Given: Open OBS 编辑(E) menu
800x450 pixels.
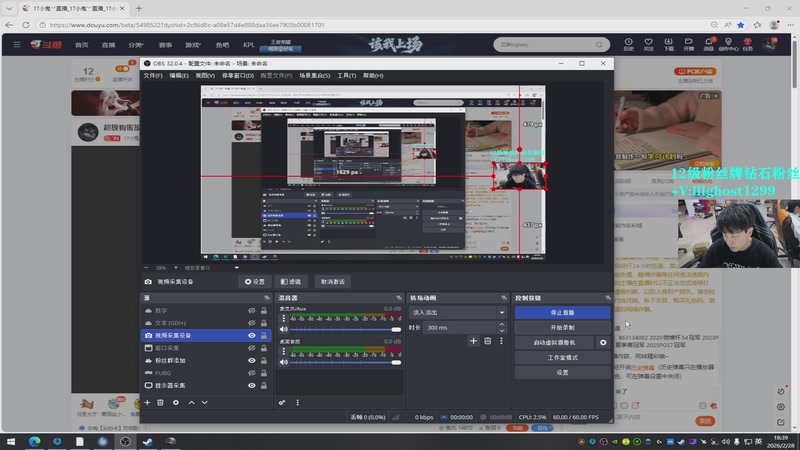Looking at the screenshot, I should pyautogui.click(x=179, y=76).
